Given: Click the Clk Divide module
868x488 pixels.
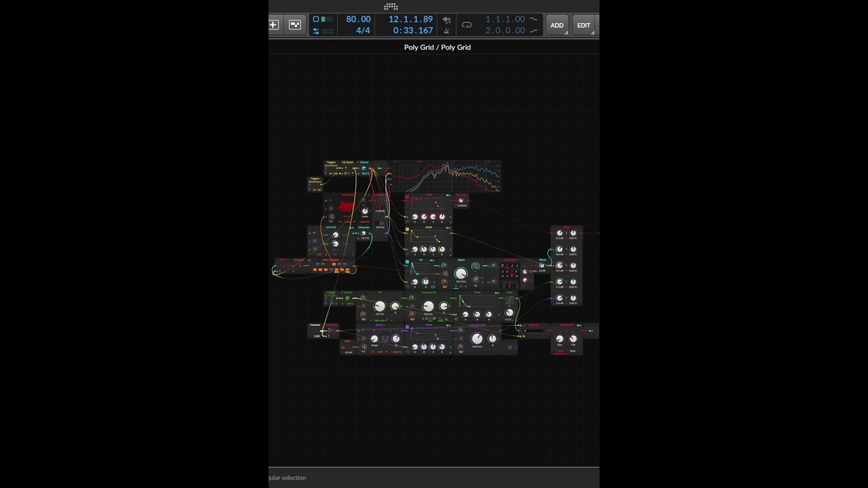Looking at the screenshot, I should click(332, 331).
